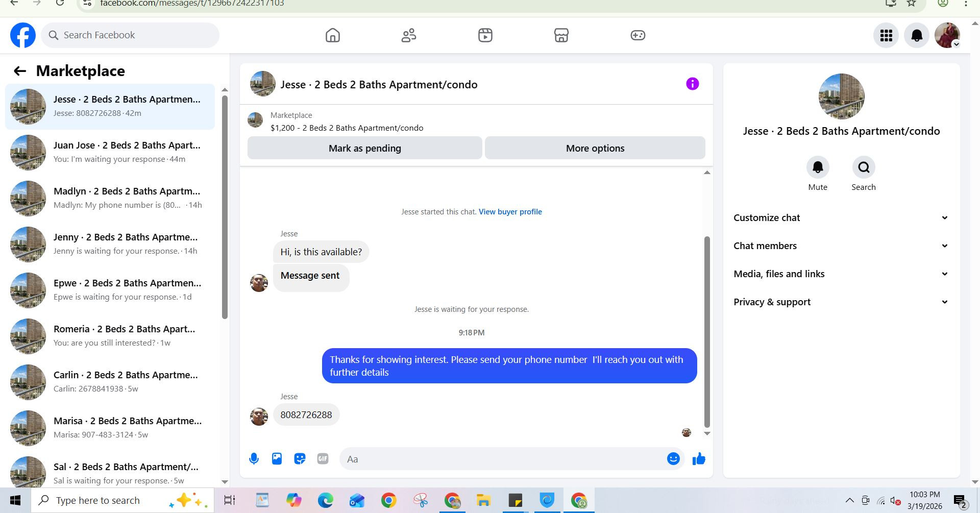Screen dimensions: 980x513
Task: Expand Media, files and links section
Action: tap(841, 274)
